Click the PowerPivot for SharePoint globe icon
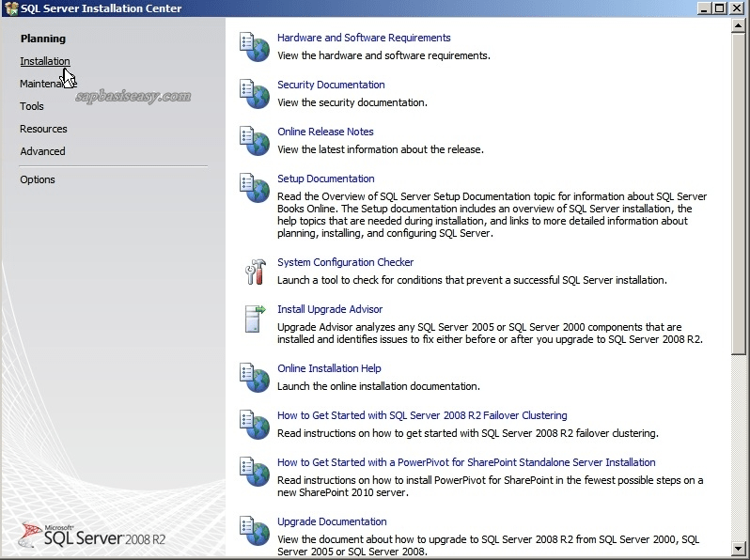Viewport: 750px width, 560px height. [255, 471]
